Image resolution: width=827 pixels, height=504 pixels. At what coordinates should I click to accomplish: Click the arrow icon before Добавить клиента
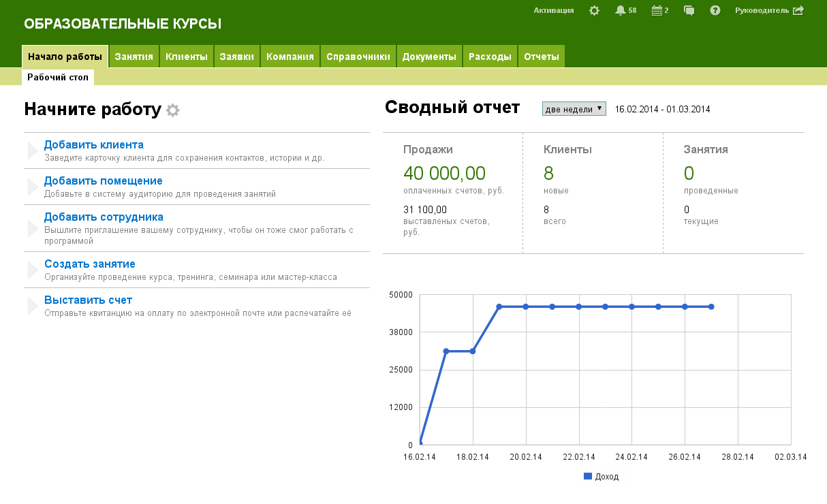coord(32,151)
